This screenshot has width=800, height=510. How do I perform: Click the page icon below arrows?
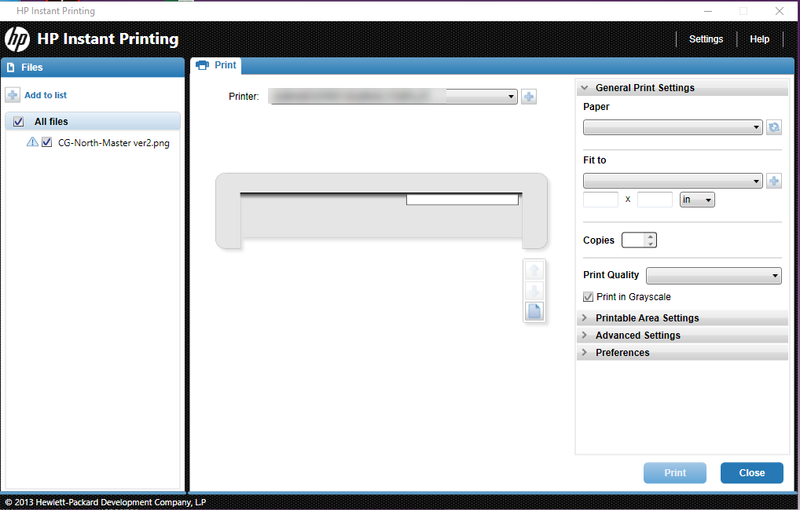(x=534, y=311)
